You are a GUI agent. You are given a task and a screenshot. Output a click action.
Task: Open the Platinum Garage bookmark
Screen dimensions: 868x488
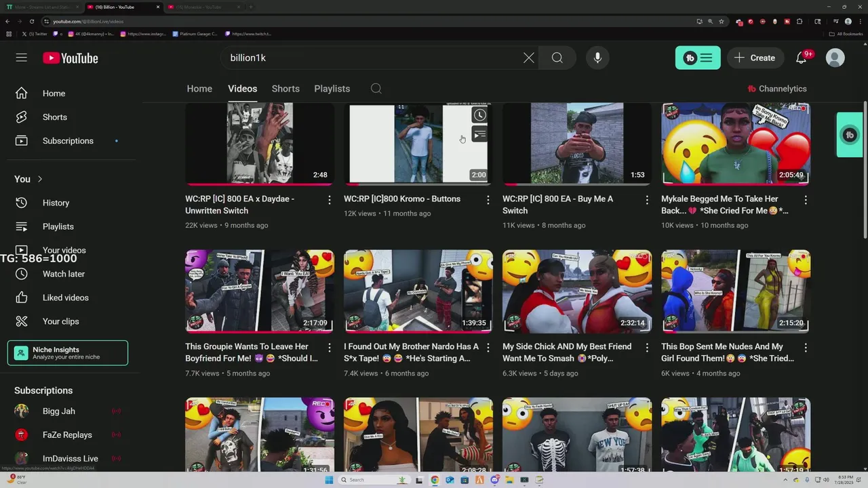click(x=195, y=33)
